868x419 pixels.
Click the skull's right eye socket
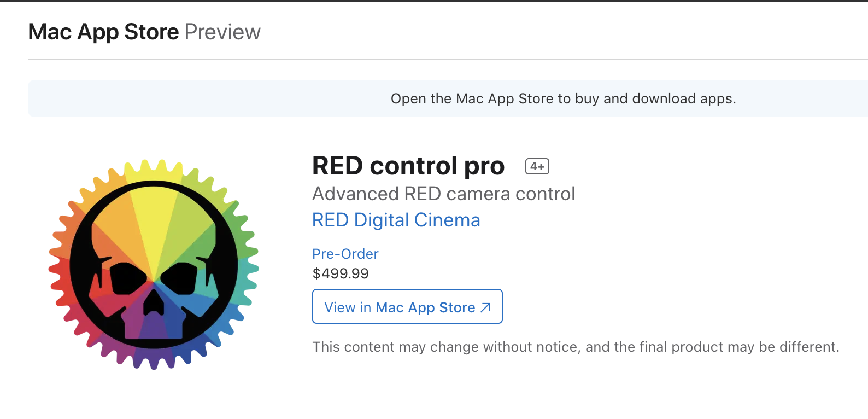[182, 277]
